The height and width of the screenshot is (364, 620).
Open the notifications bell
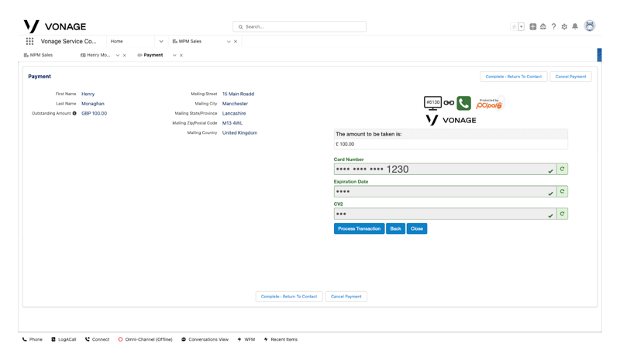575,26
